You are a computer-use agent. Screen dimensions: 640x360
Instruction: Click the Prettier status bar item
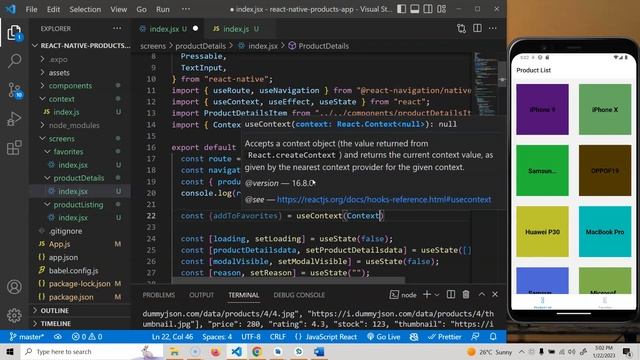click(444, 337)
